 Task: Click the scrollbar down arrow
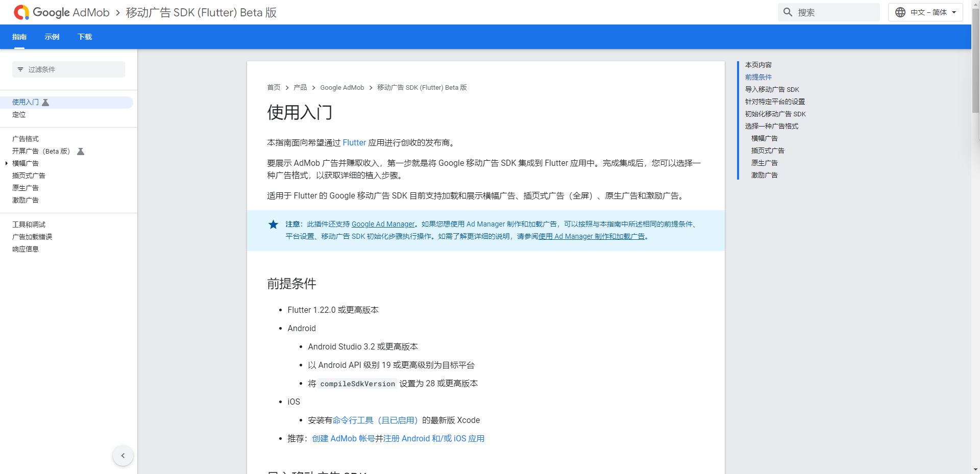point(975,469)
